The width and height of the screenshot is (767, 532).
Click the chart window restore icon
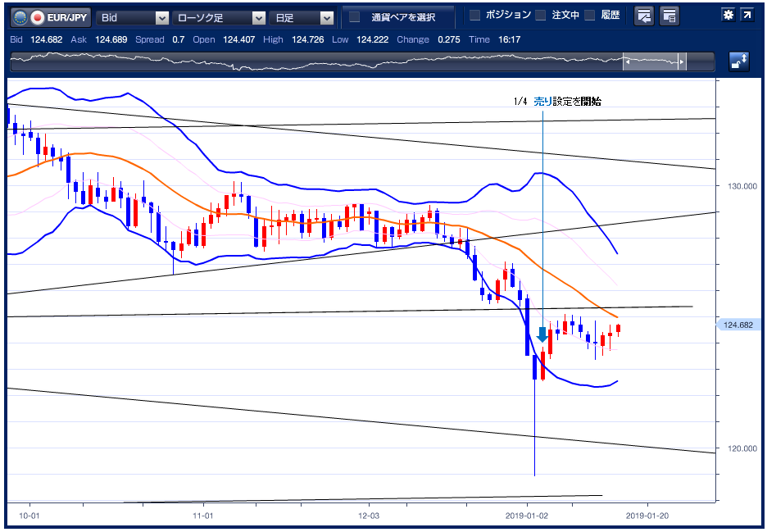(x=644, y=16)
